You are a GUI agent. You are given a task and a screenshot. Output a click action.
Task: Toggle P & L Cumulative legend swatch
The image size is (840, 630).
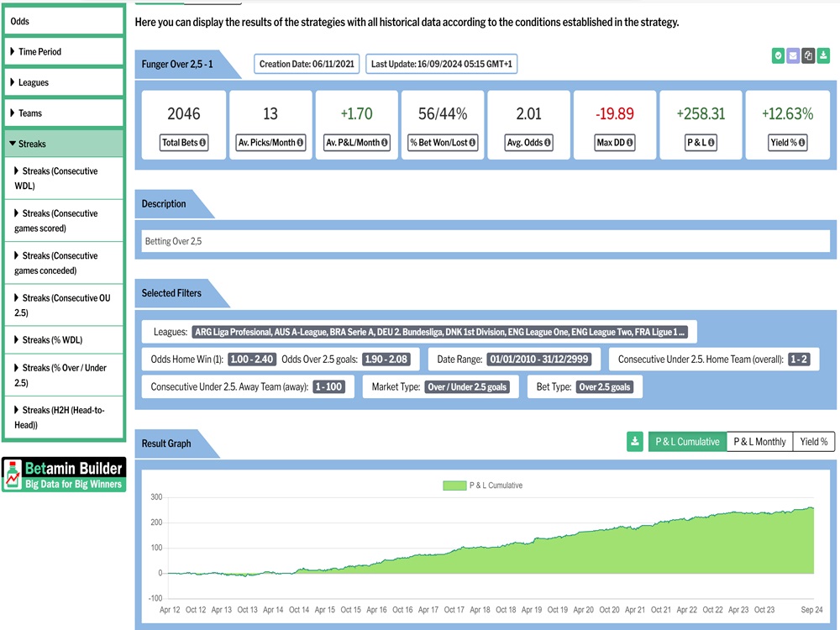point(454,486)
